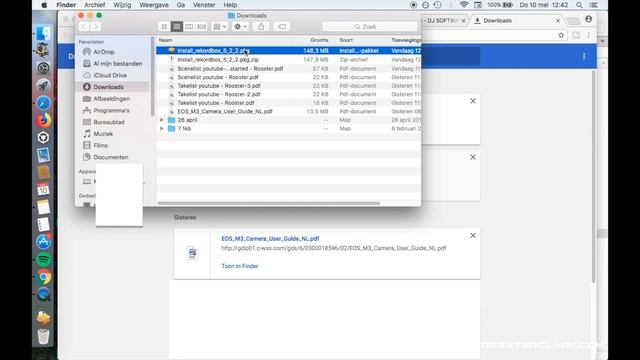Open Chrome downloads page more-actions menu
Screen dimensions: 640x360
coord(584,56)
